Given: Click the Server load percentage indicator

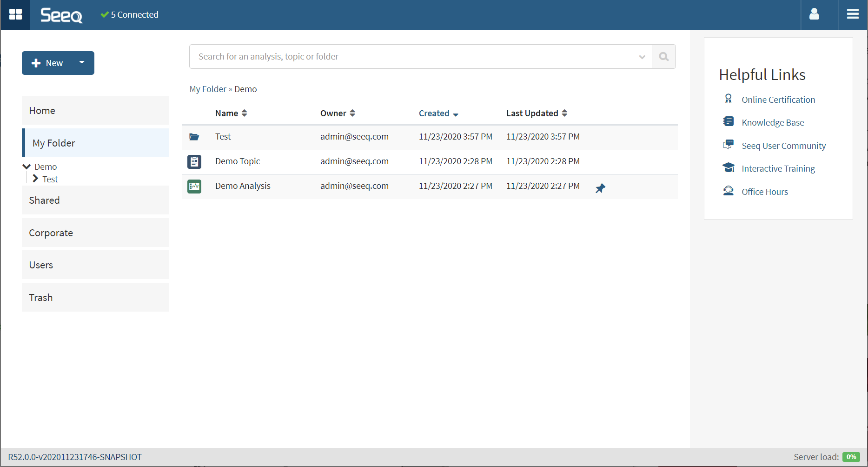Looking at the screenshot, I should pos(851,457).
